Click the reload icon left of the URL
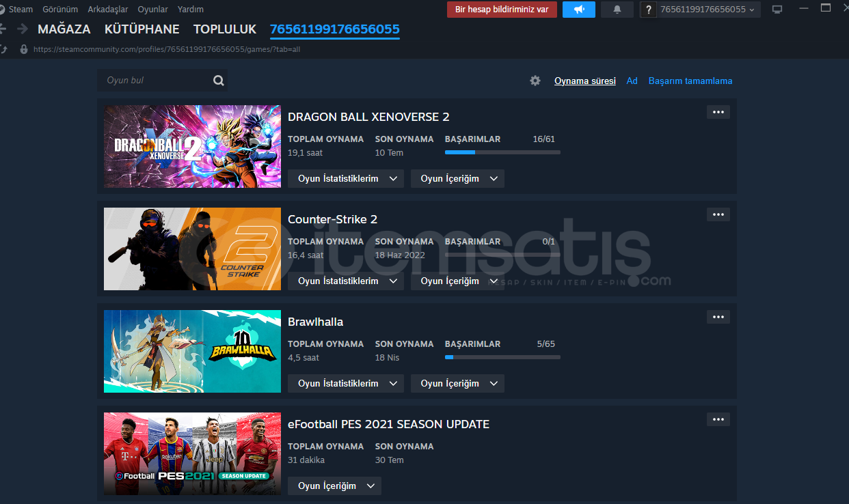Image resolution: width=849 pixels, height=504 pixels. (3, 49)
